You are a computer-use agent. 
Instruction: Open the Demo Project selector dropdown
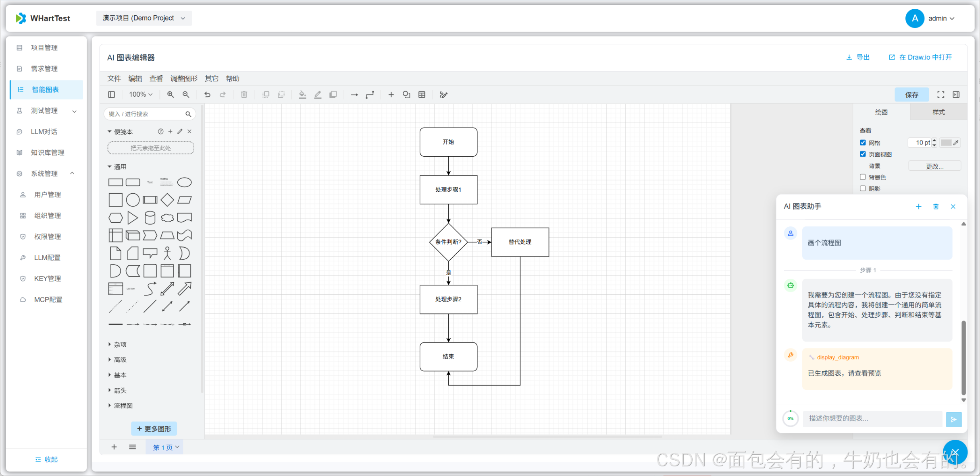[x=144, y=18]
